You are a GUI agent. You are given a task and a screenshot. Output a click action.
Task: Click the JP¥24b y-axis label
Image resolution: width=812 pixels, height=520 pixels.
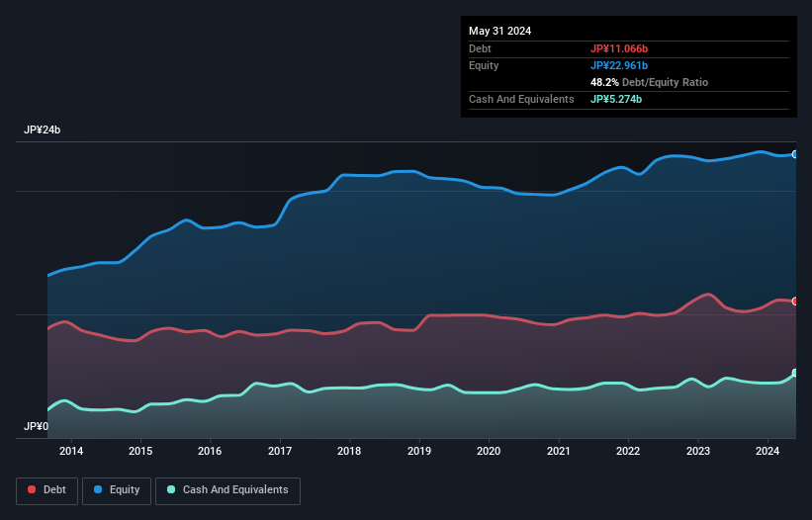(42, 130)
